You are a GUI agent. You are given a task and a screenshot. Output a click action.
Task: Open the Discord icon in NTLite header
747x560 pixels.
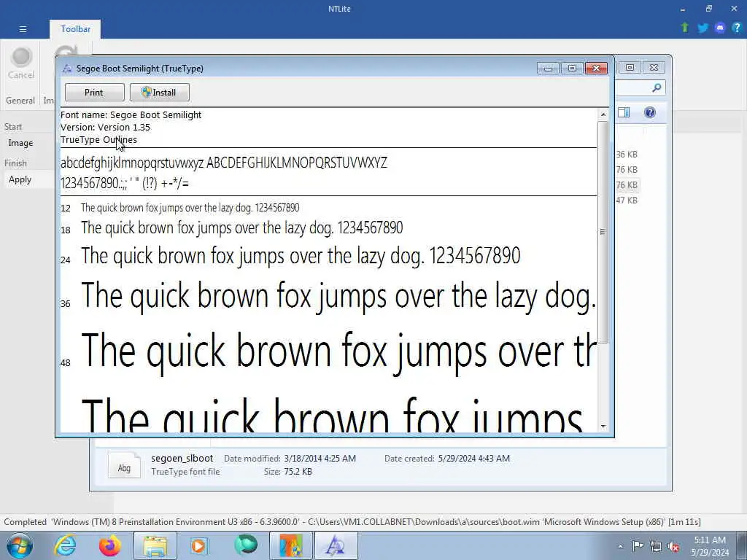(x=720, y=28)
